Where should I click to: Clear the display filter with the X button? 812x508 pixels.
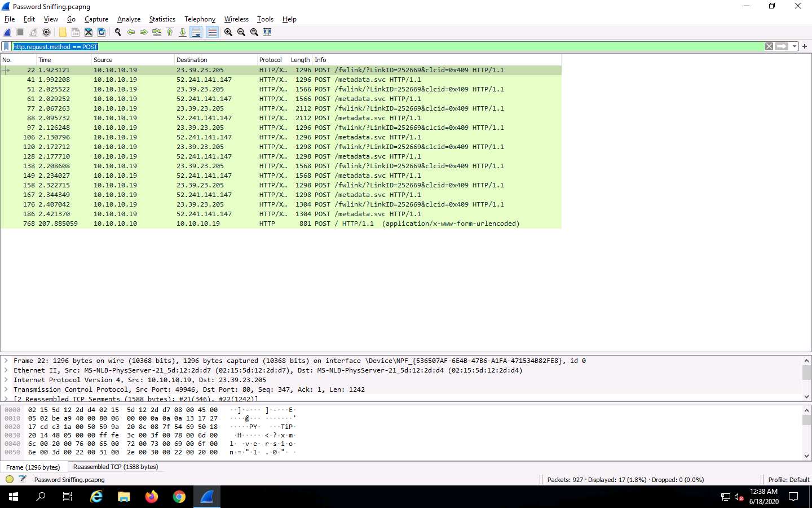[769, 46]
